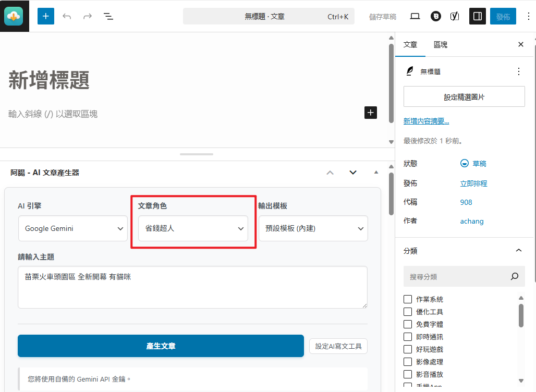Open the AI 引擎 Google Gemini dropdown

(x=73, y=228)
